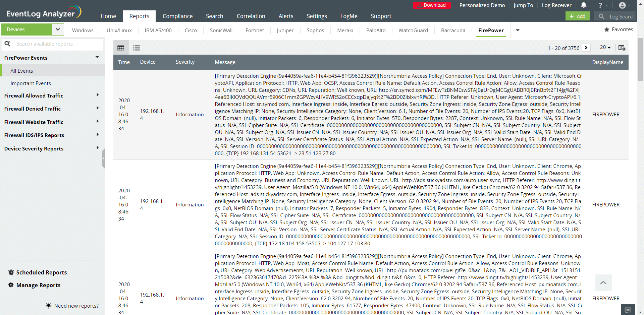
Task: Expand Firewall Website Traffic
Action: [98, 122]
